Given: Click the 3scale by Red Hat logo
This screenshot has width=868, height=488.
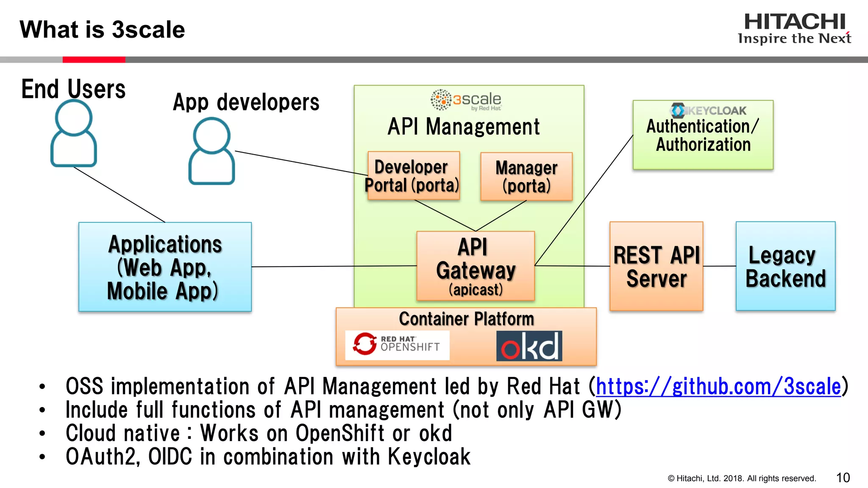Looking at the screenshot, I should click(x=466, y=100).
